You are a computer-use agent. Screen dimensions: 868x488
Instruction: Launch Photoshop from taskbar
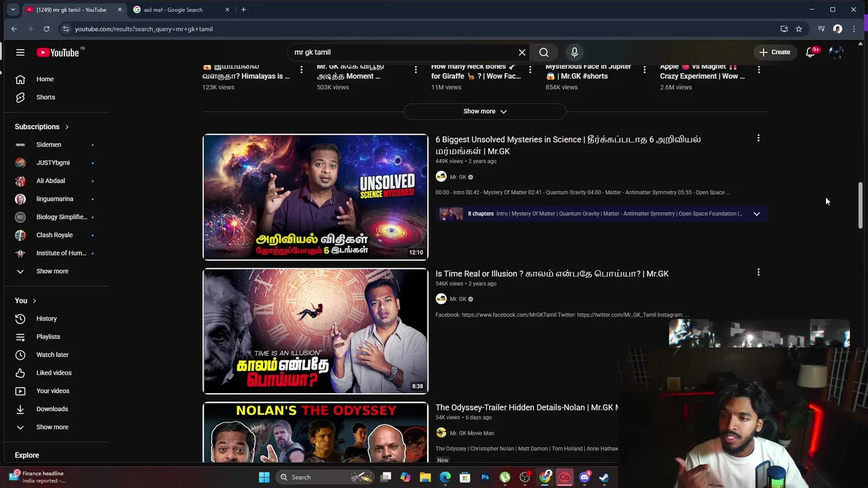485,477
